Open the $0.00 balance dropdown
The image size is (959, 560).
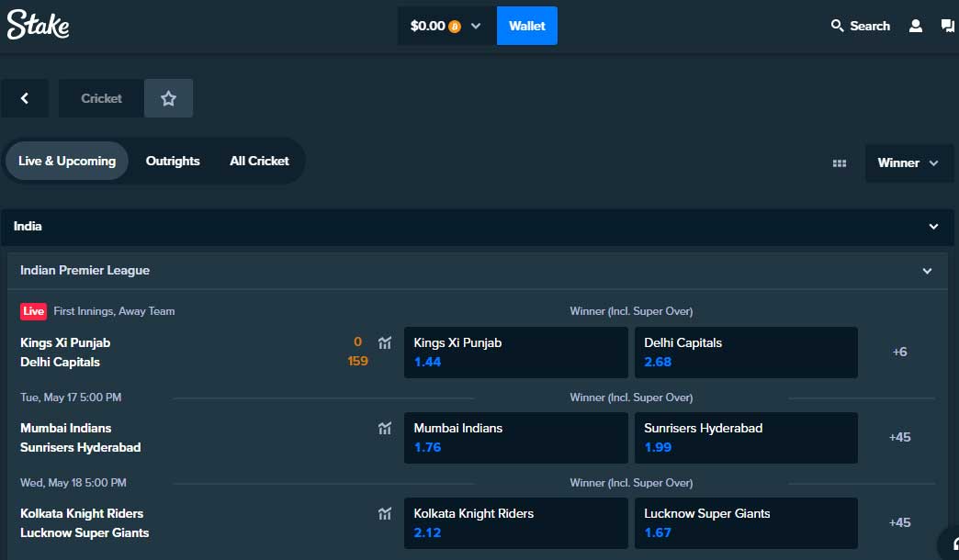coord(447,26)
